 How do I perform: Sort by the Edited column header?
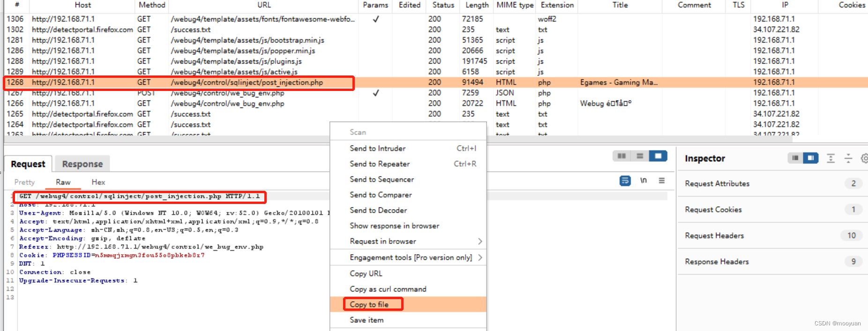click(410, 5)
